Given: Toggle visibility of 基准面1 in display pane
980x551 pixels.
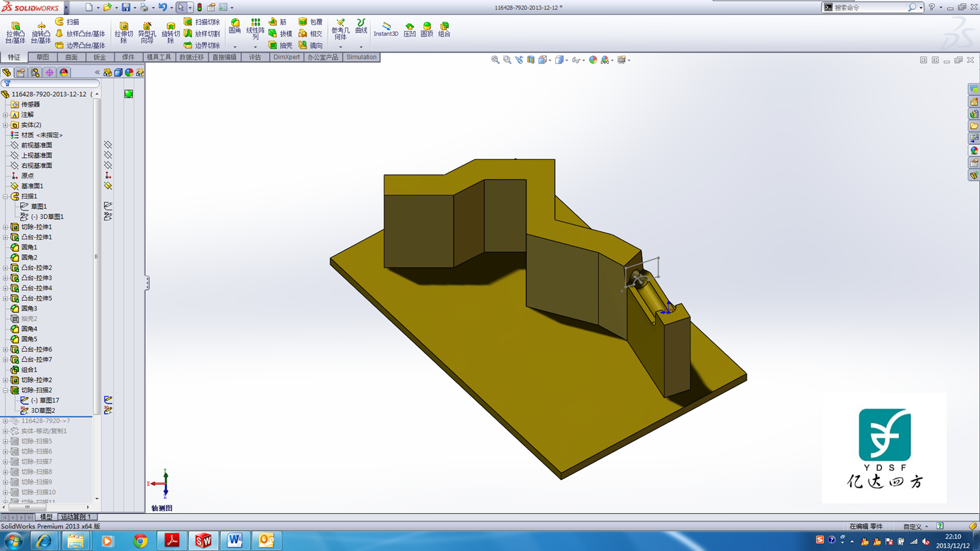Looking at the screenshot, I should [108, 186].
